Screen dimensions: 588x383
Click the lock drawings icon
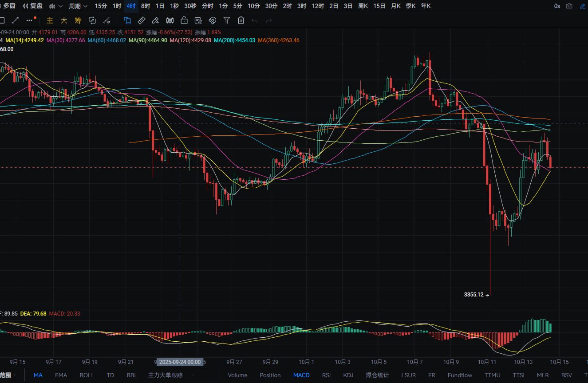(x=184, y=20)
